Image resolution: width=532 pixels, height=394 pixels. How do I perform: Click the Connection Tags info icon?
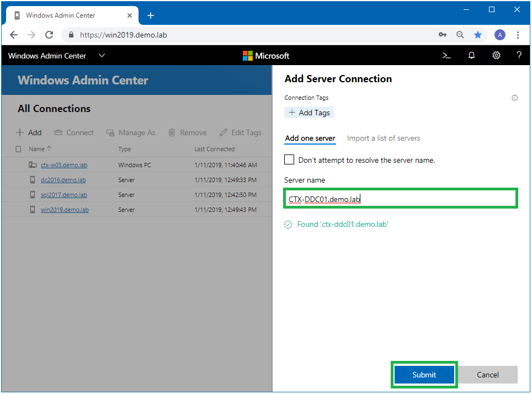[514, 98]
